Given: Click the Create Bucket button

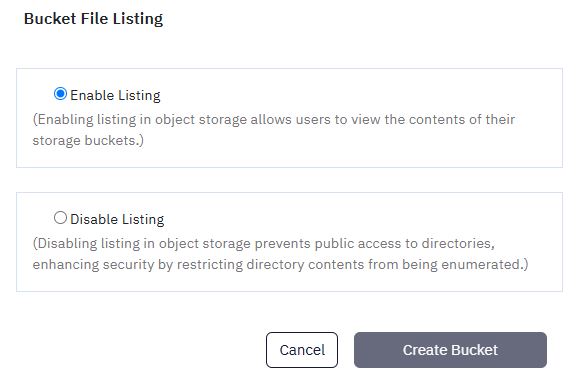Looking at the screenshot, I should 450,350.
